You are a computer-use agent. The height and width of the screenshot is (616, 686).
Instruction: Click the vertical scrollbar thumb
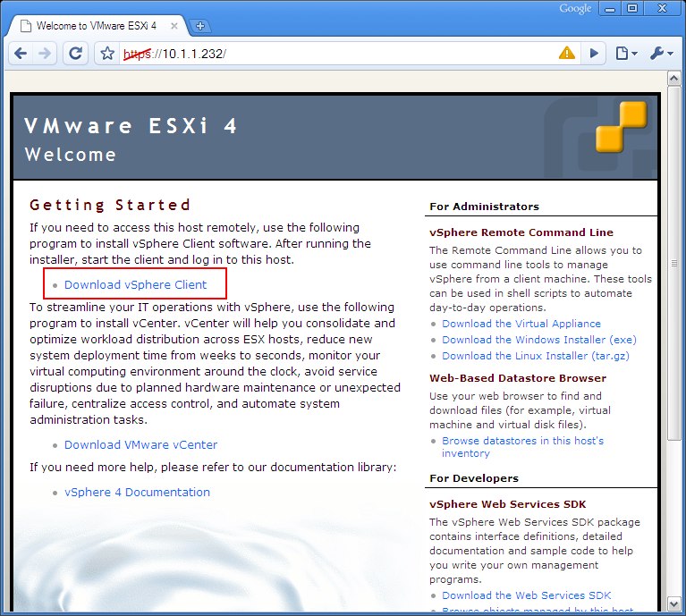(673, 263)
